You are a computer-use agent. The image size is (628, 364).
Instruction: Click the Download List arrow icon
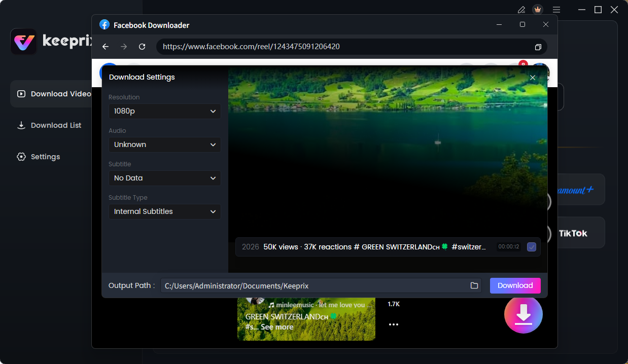pos(21,125)
